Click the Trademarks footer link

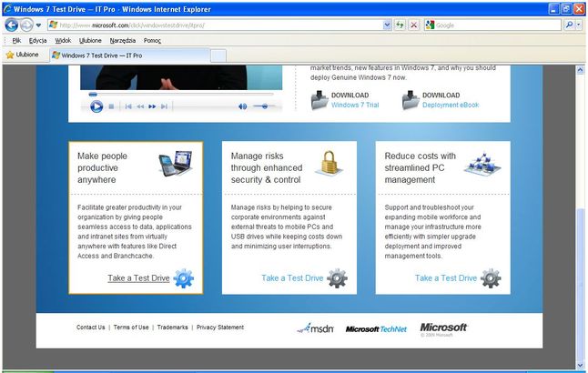[173, 328]
